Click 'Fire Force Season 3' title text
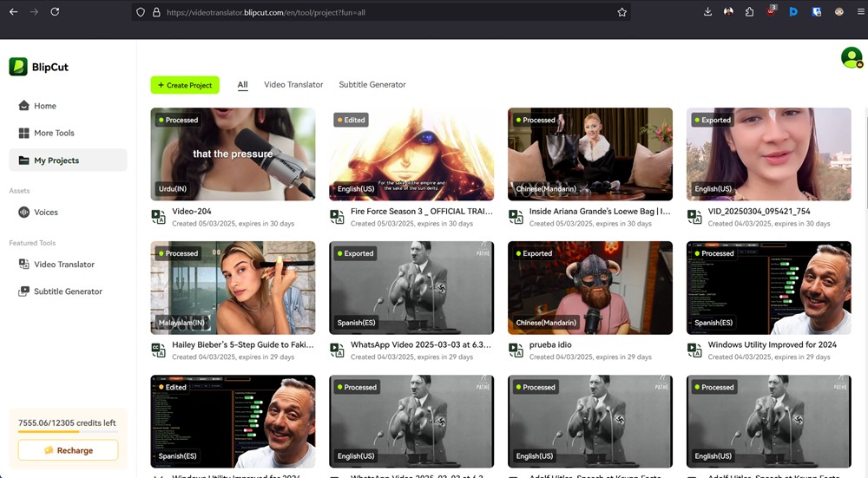 click(421, 212)
